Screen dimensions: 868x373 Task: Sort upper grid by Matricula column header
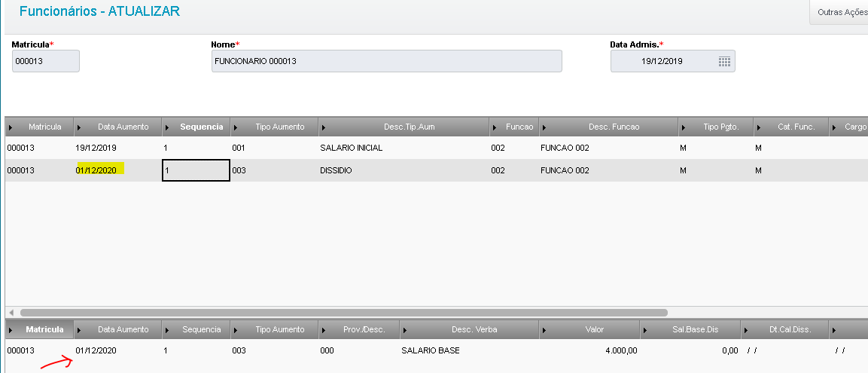point(39,127)
